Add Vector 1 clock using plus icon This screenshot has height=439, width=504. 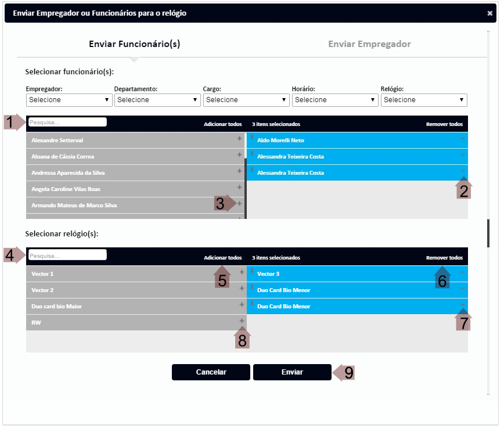point(242,272)
